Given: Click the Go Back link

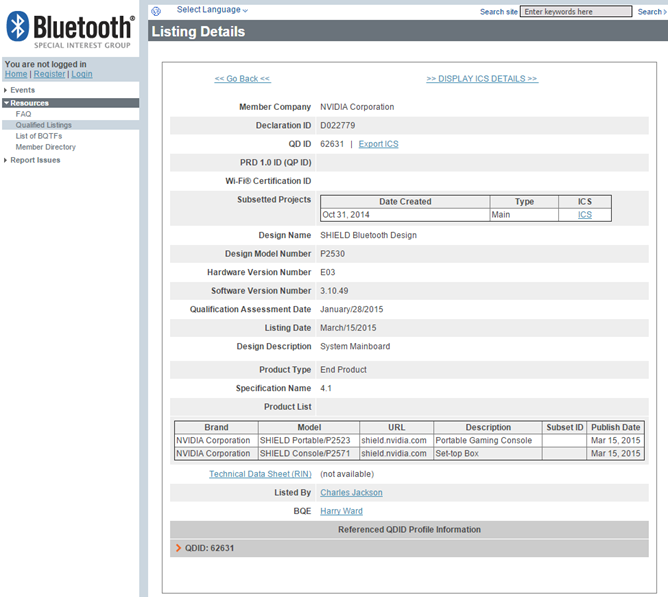Looking at the screenshot, I should 242,79.
